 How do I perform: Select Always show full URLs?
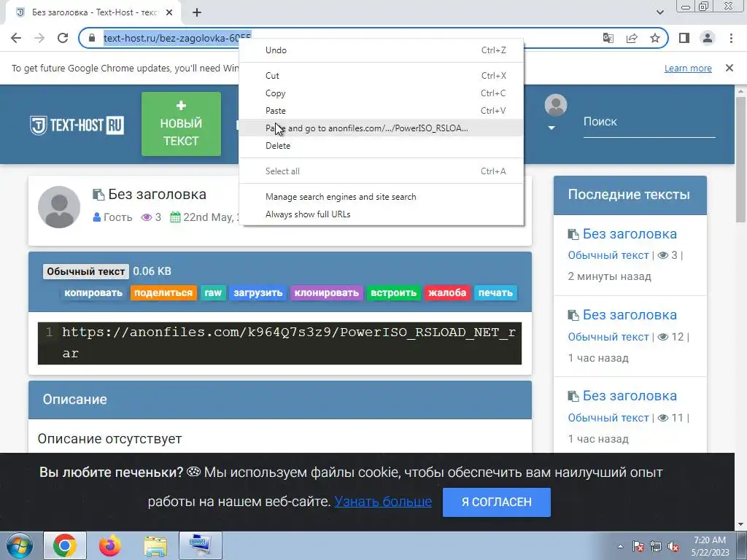(381, 214)
